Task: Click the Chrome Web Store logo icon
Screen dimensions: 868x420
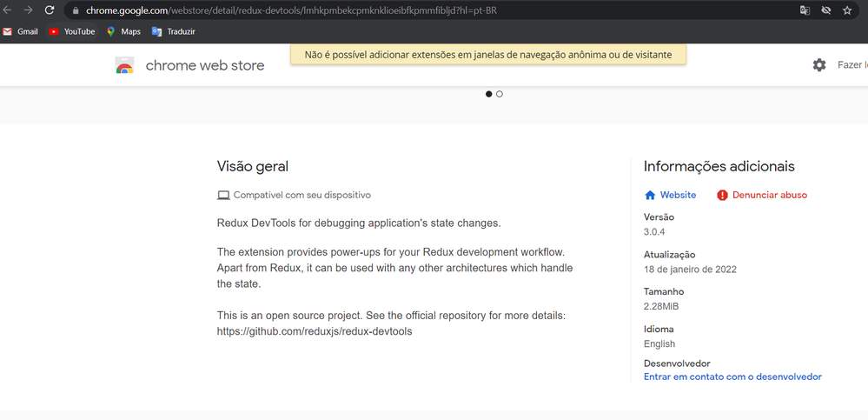Action: tap(124, 65)
